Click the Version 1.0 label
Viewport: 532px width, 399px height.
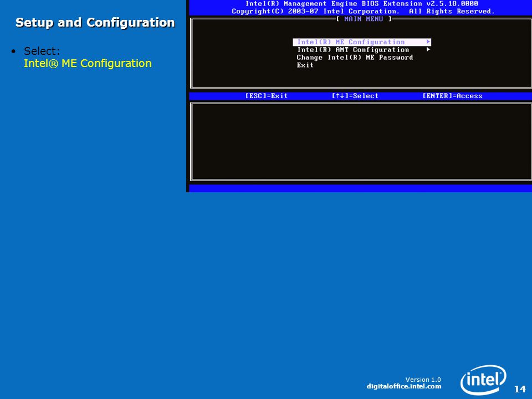[423, 380]
